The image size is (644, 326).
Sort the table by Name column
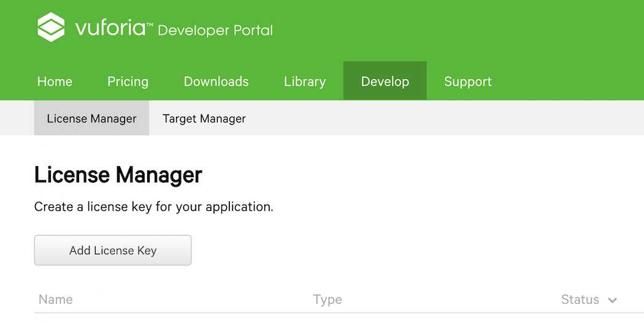[55, 299]
